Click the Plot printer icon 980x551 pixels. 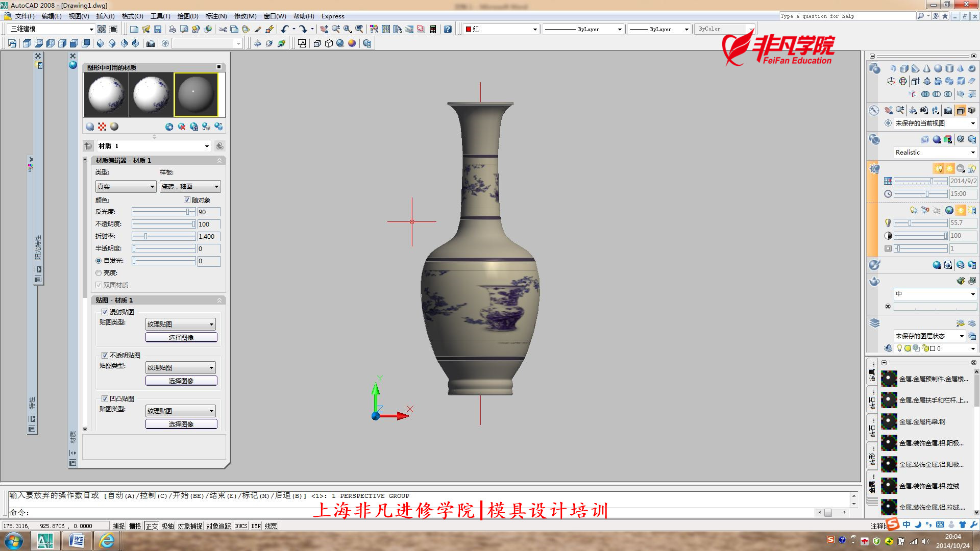tap(173, 30)
